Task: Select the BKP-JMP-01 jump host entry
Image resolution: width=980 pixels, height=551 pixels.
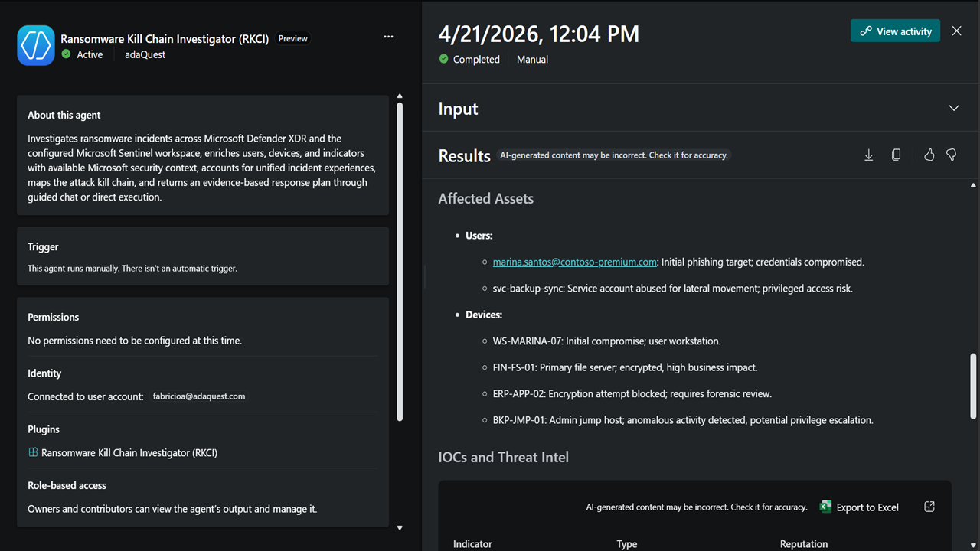Action: [682, 420]
